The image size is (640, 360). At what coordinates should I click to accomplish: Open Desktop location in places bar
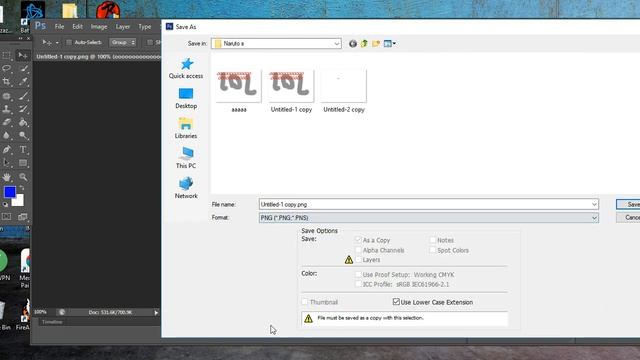click(x=186, y=98)
